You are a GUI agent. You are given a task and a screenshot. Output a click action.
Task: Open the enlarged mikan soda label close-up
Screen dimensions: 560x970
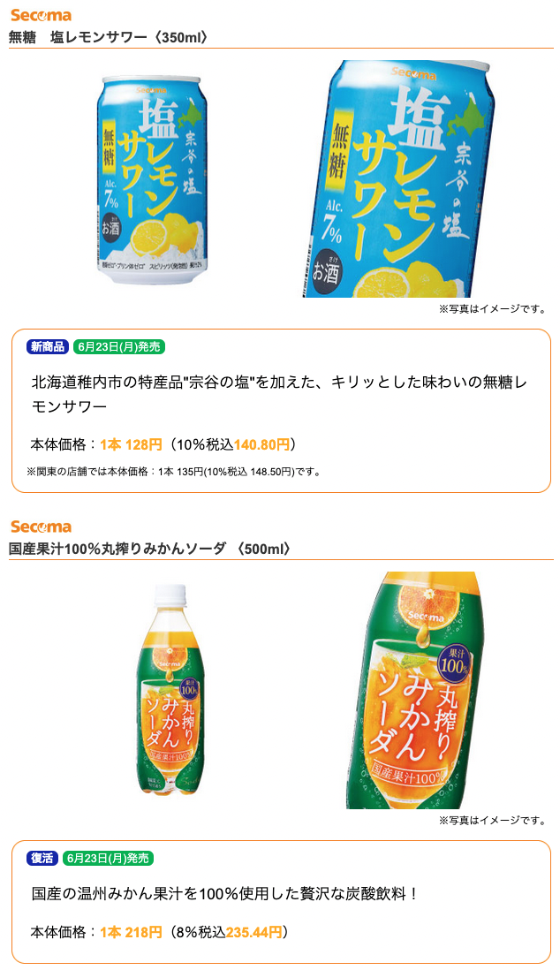pyautogui.click(x=416, y=690)
